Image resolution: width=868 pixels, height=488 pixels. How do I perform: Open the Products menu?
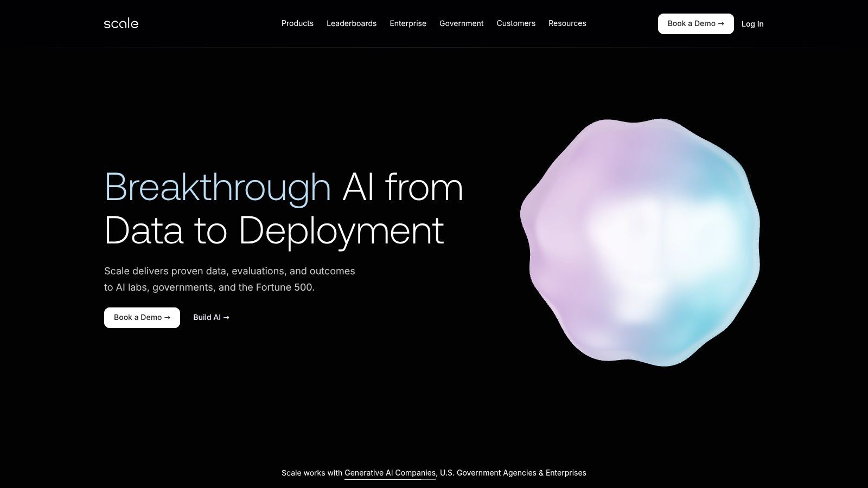click(x=297, y=23)
